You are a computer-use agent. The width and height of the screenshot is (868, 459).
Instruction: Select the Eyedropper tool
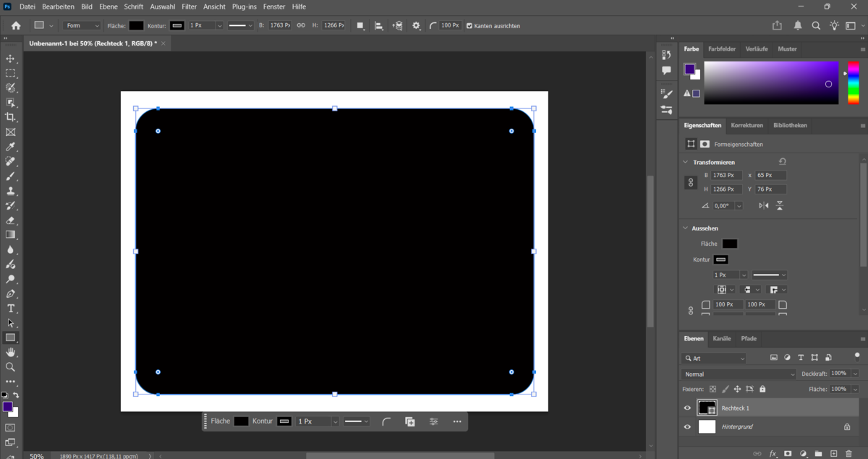[x=10, y=147]
